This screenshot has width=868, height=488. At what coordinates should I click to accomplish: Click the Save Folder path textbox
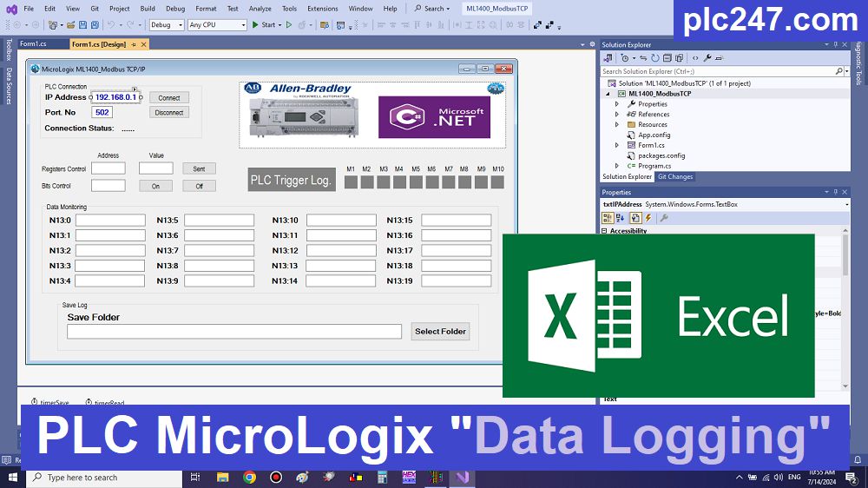[x=234, y=331]
